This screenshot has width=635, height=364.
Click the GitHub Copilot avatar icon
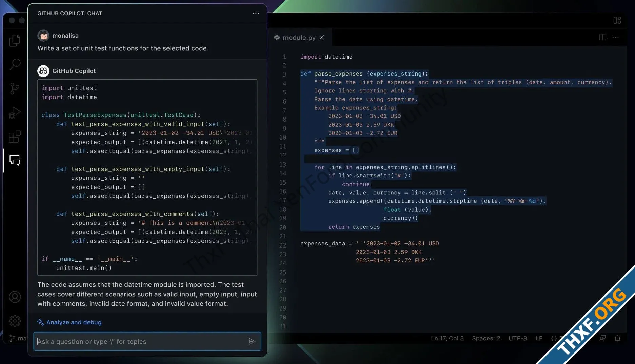(x=43, y=71)
